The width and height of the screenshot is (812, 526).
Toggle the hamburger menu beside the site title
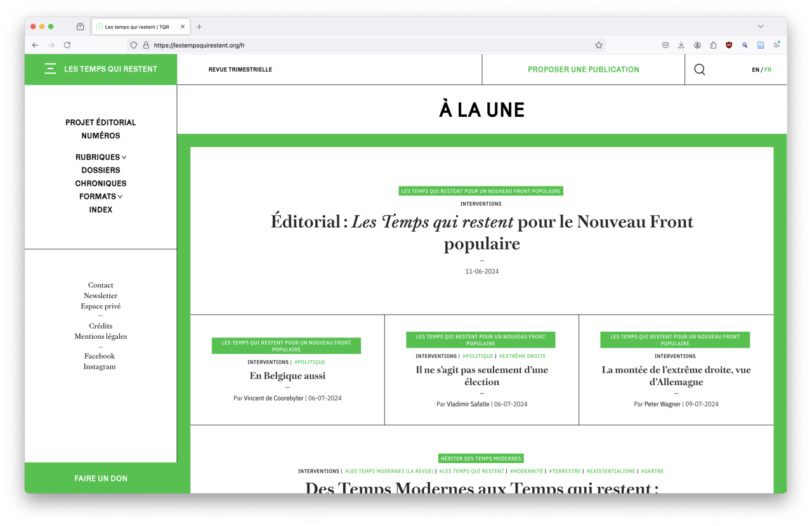pos(50,69)
